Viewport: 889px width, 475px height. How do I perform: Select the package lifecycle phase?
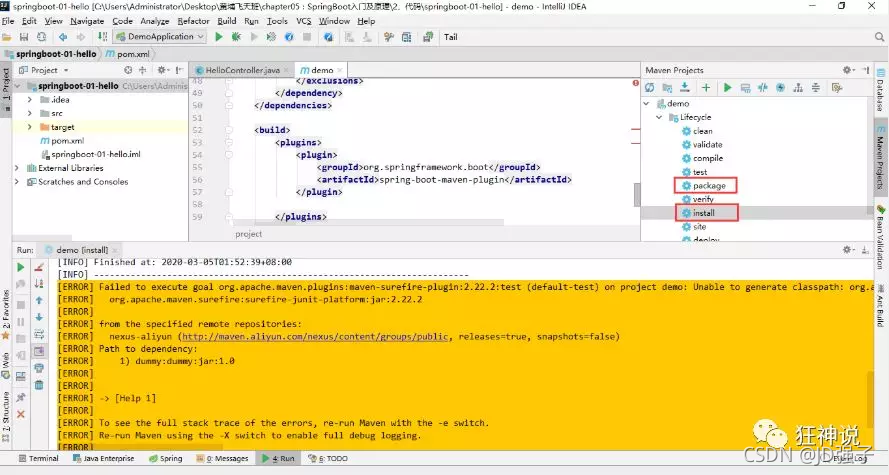(708, 186)
